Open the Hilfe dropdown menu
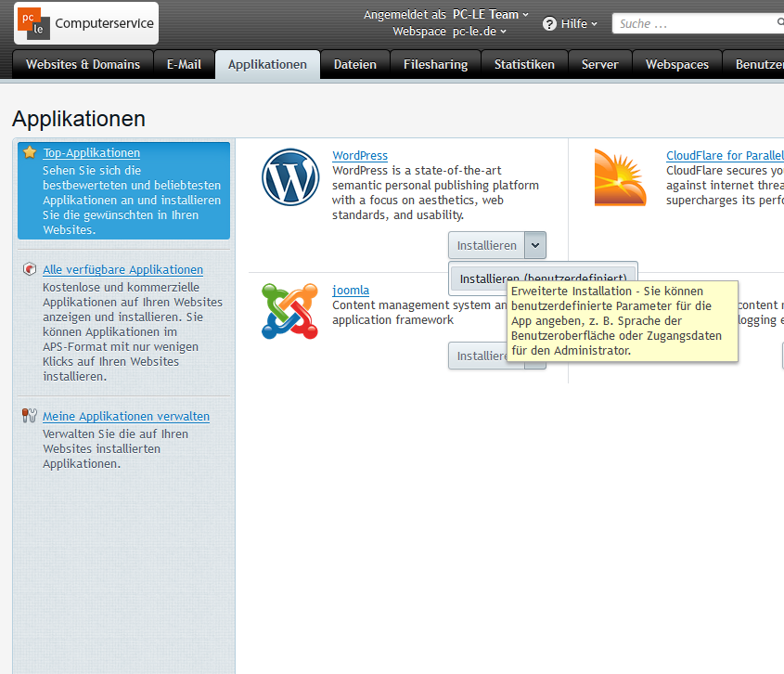The width and height of the screenshot is (784, 674). click(579, 23)
